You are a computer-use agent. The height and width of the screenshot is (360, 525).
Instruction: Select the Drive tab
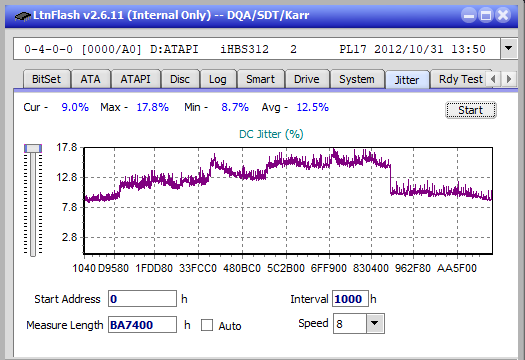(307, 79)
